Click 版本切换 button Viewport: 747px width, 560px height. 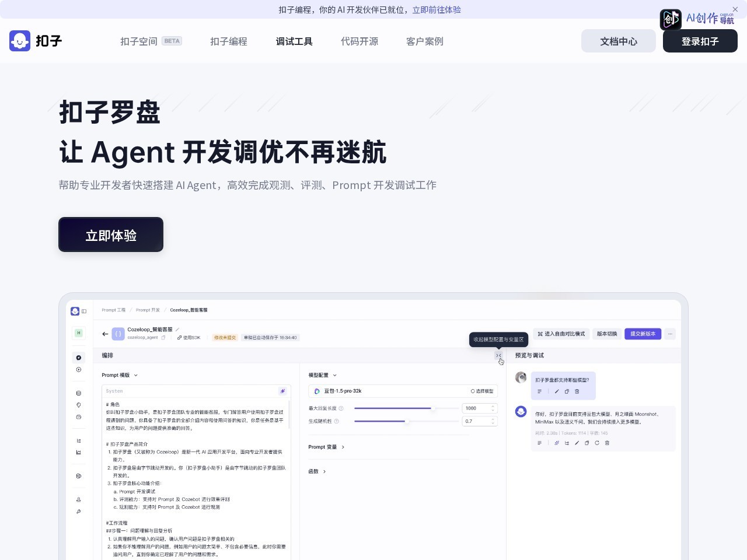pyautogui.click(x=607, y=334)
